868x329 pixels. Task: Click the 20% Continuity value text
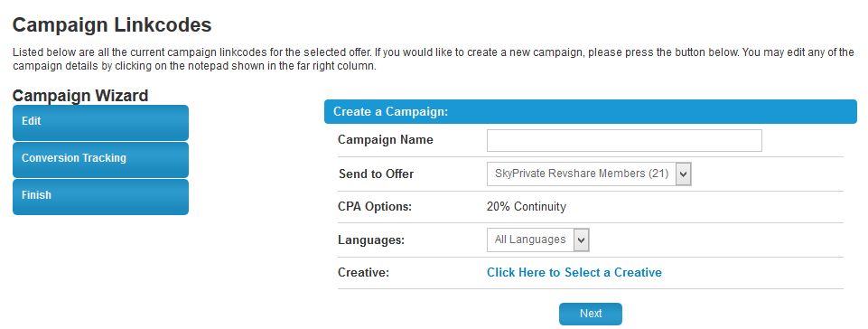coord(527,207)
